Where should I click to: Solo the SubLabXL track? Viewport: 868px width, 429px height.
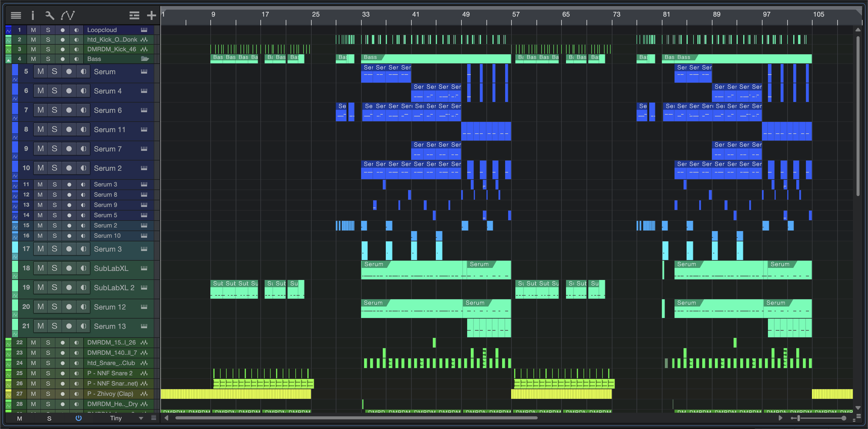click(54, 268)
